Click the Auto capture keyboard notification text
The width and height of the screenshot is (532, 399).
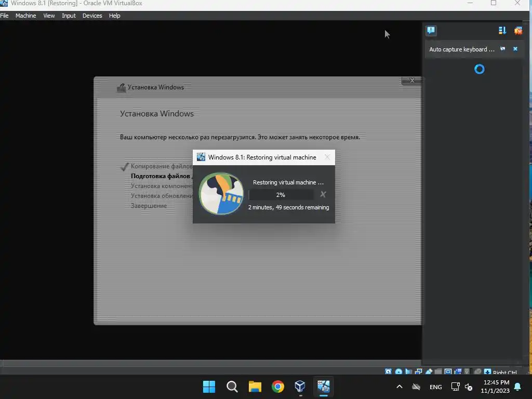click(x=462, y=49)
